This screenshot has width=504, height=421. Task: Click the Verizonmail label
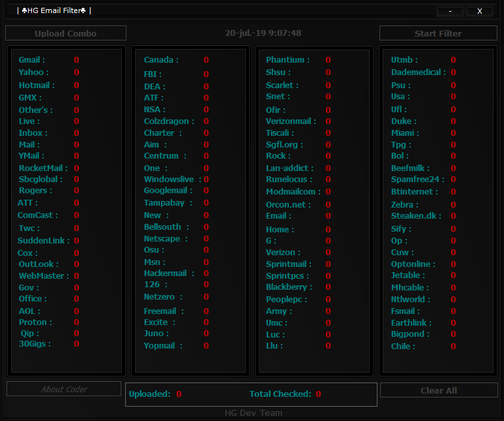point(291,121)
